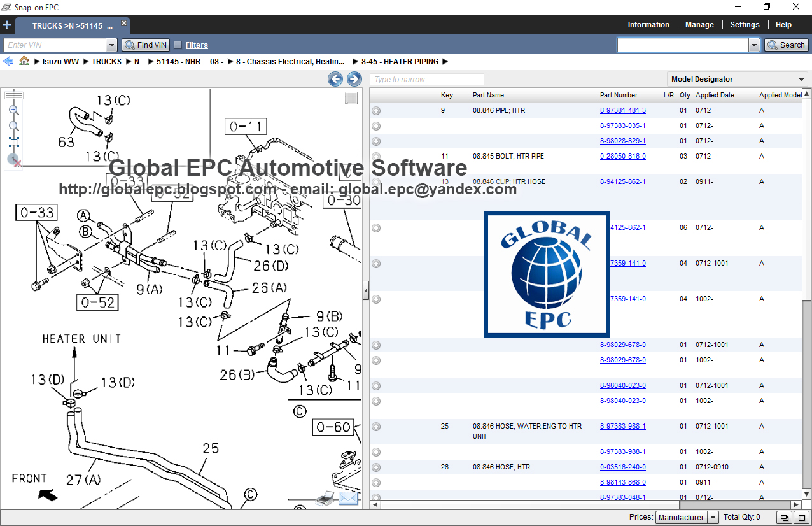Select the 0-60 reference box in the diagram
The height and width of the screenshot is (526, 812).
(x=333, y=427)
